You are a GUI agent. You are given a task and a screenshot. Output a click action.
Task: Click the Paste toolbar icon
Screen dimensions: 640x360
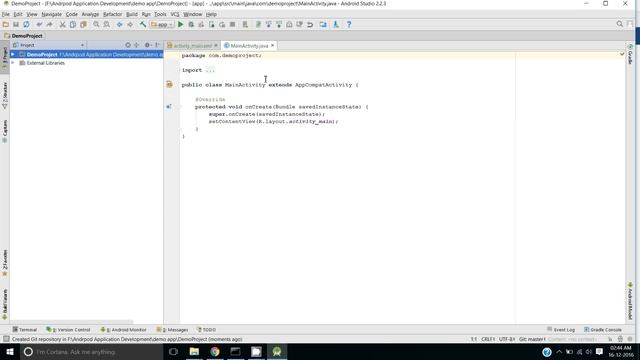pos(83,24)
